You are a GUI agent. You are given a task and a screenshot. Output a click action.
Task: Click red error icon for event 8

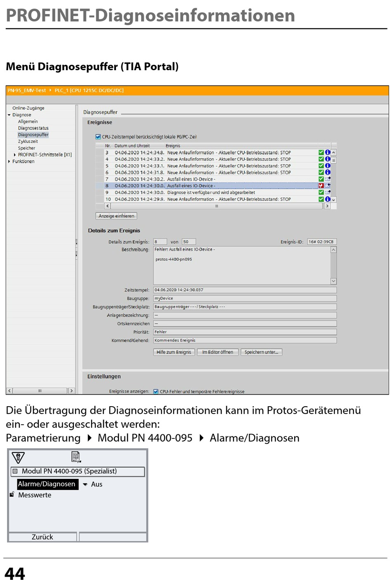(x=321, y=186)
